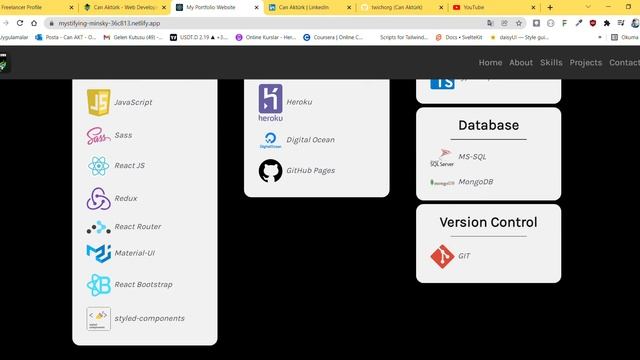Go to Home section in navbar
Viewport: 640px width, 360px height.
pos(490,62)
